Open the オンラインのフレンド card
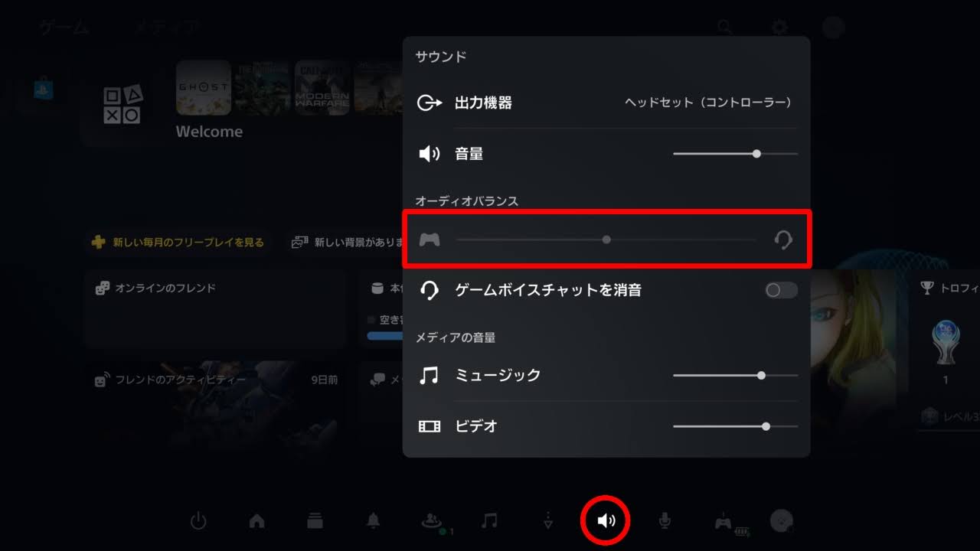 [x=216, y=308]
